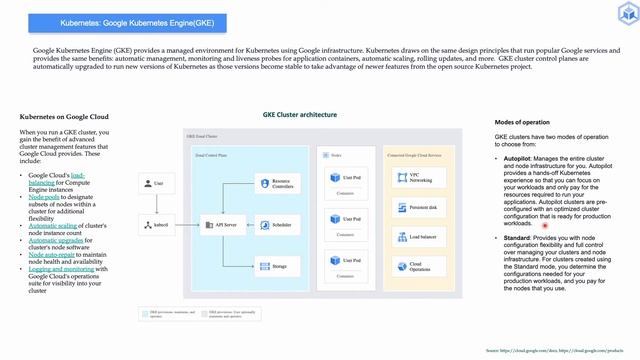Click the Nodes header icon
The image size is (640, 360).
click(326, 155)
